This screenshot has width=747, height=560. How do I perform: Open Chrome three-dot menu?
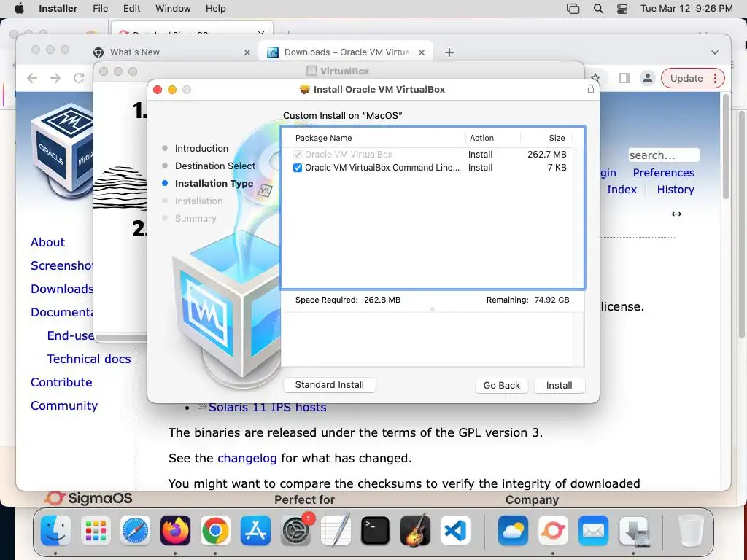(x=715, y=78)
